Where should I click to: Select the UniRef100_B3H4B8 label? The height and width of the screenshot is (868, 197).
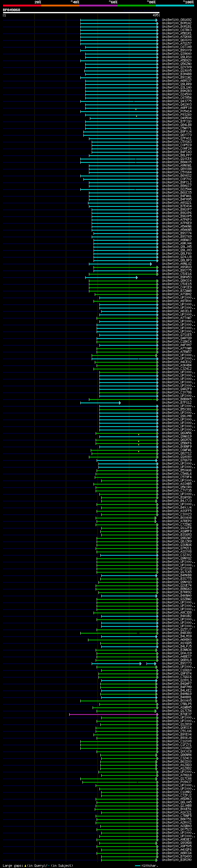(x=177, y=74)
